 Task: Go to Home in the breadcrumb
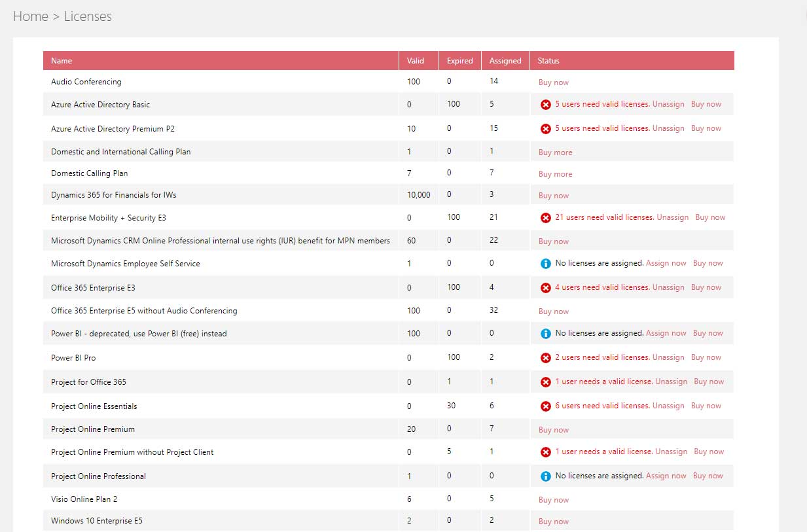(31, 16)
